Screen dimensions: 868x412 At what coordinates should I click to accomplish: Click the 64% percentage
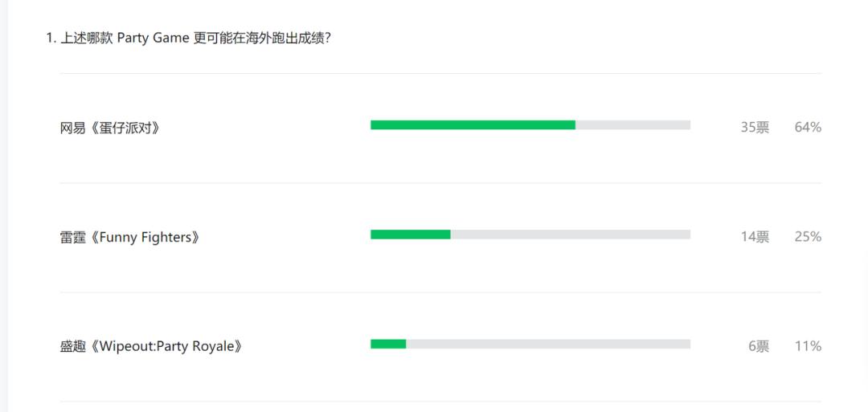[x=808, y=128]
